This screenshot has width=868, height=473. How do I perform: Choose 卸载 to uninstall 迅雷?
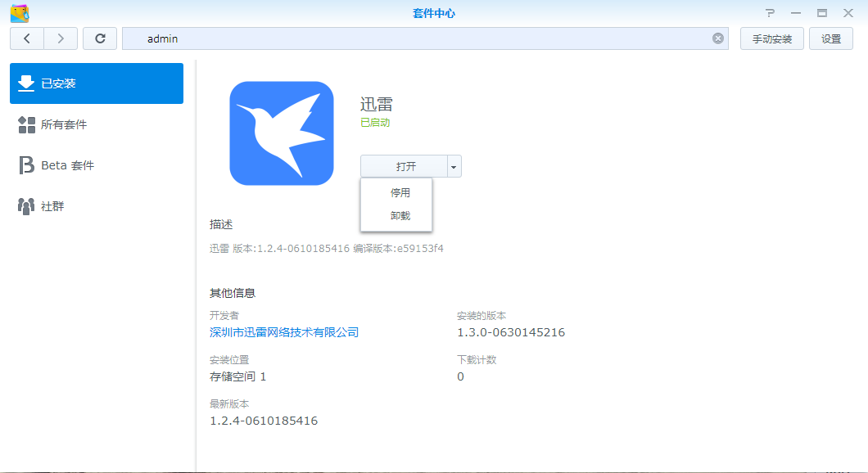(x=400, y=216)
